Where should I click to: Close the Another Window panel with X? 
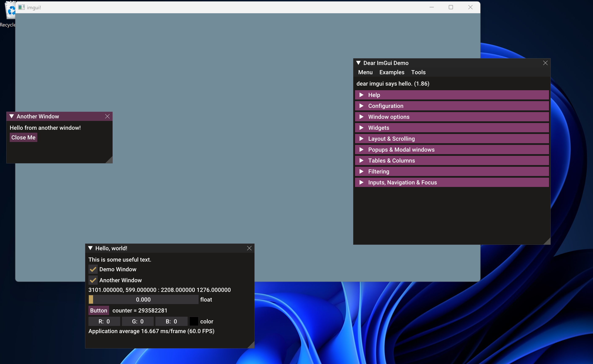click(107, 116)
